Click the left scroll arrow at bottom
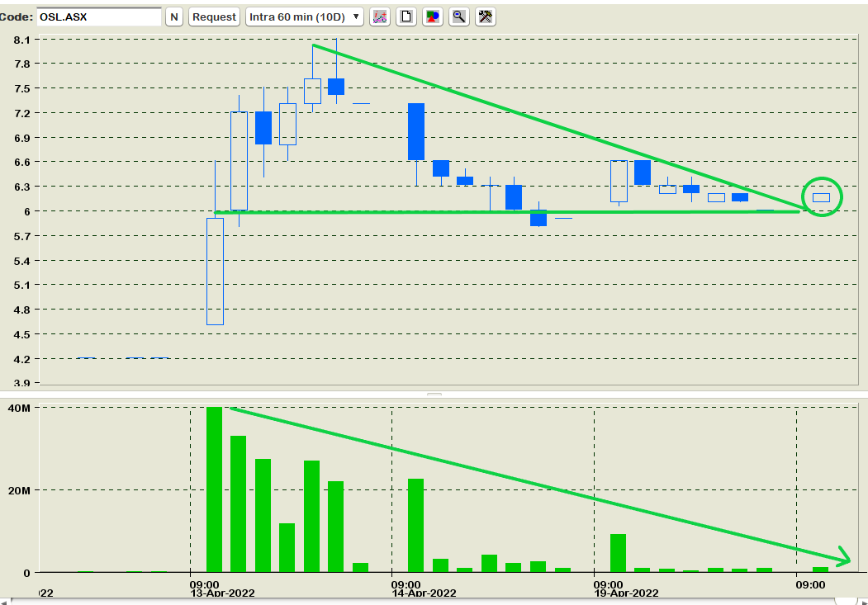 pos(4,601)
